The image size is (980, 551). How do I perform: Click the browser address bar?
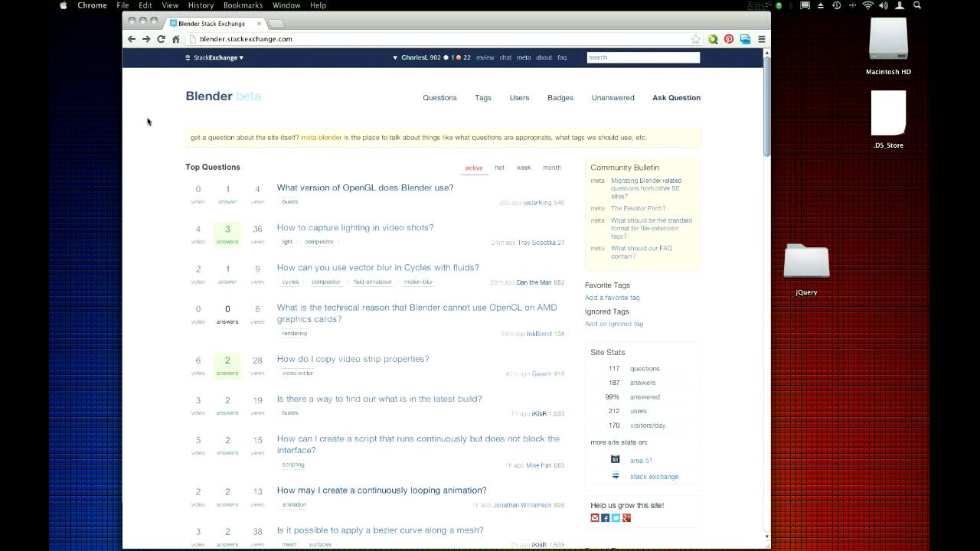click(437, 39)
